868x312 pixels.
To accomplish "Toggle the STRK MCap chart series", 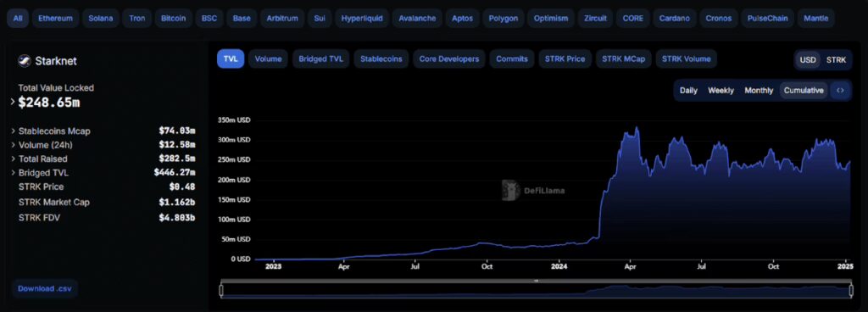I will [x=623, y=58].
